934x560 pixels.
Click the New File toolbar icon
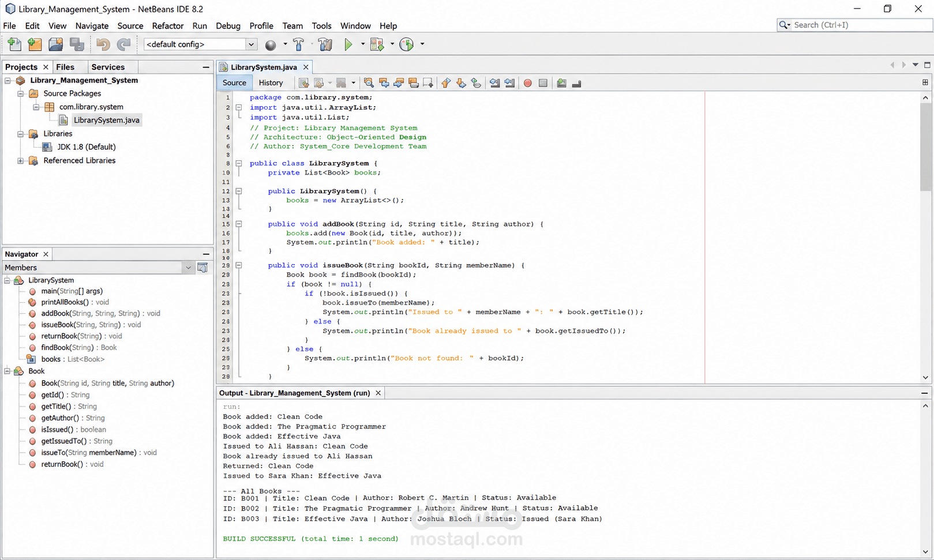click(x=14, y=44)
